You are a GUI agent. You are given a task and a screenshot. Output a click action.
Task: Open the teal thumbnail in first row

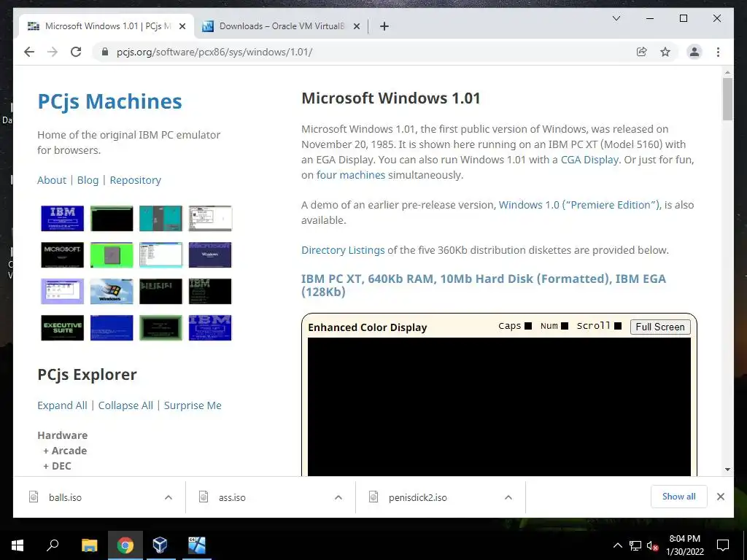[160, 219]
